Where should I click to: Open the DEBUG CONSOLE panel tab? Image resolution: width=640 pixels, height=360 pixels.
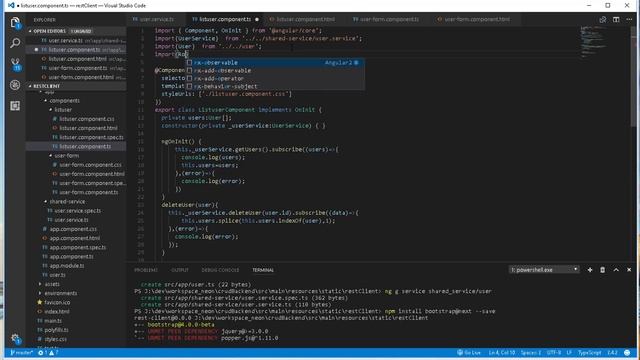pyautogui.click(x=220, y=270)
